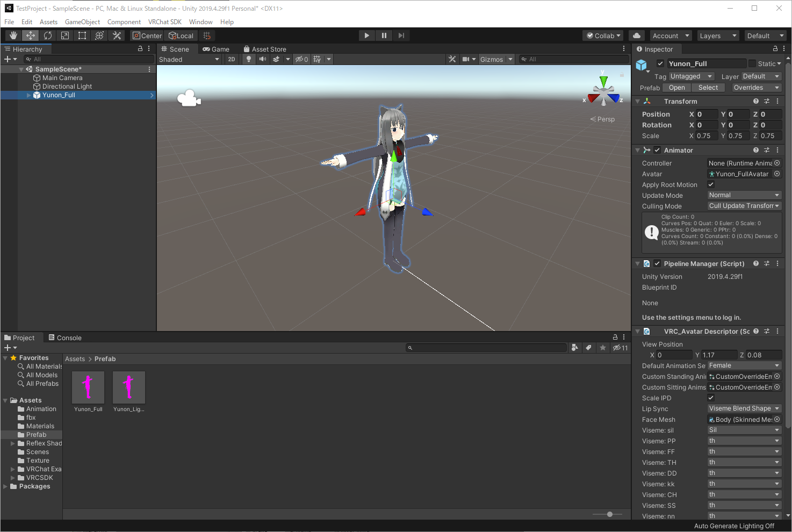Toggle scene audio speaker icon

point(263,59)
